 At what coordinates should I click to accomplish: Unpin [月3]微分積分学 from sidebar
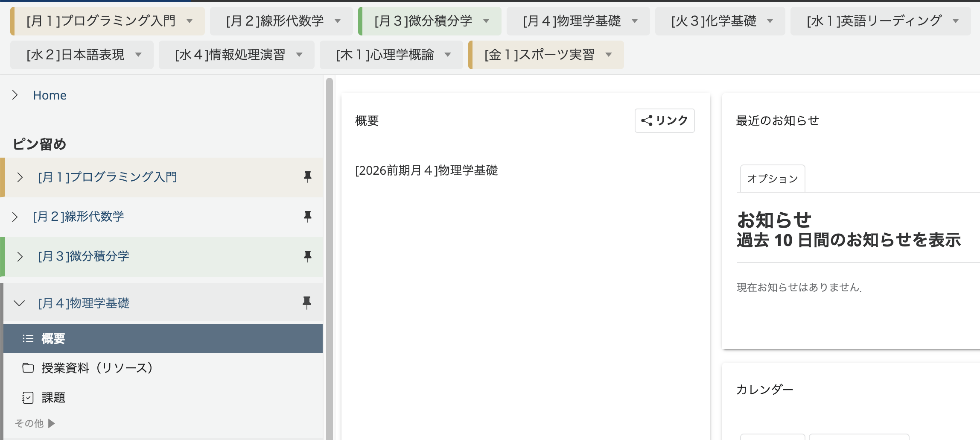pos(307,256)
